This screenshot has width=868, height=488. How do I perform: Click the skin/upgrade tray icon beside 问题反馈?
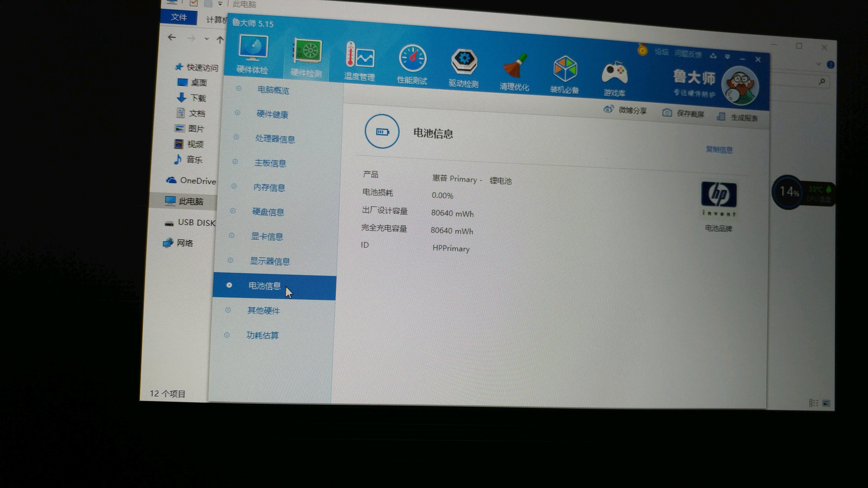pos(713,56)
